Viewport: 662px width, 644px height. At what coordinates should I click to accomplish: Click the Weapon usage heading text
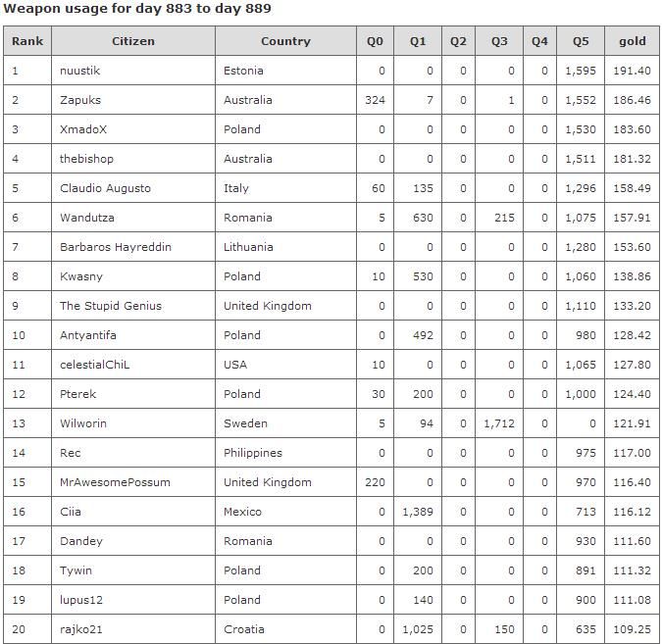click(137, 9)
